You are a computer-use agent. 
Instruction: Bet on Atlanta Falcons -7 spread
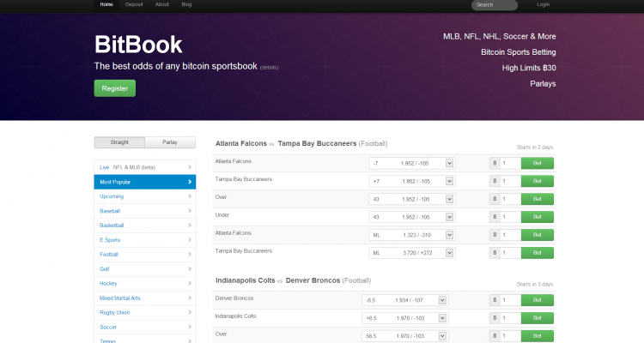(x=538, y=163)
